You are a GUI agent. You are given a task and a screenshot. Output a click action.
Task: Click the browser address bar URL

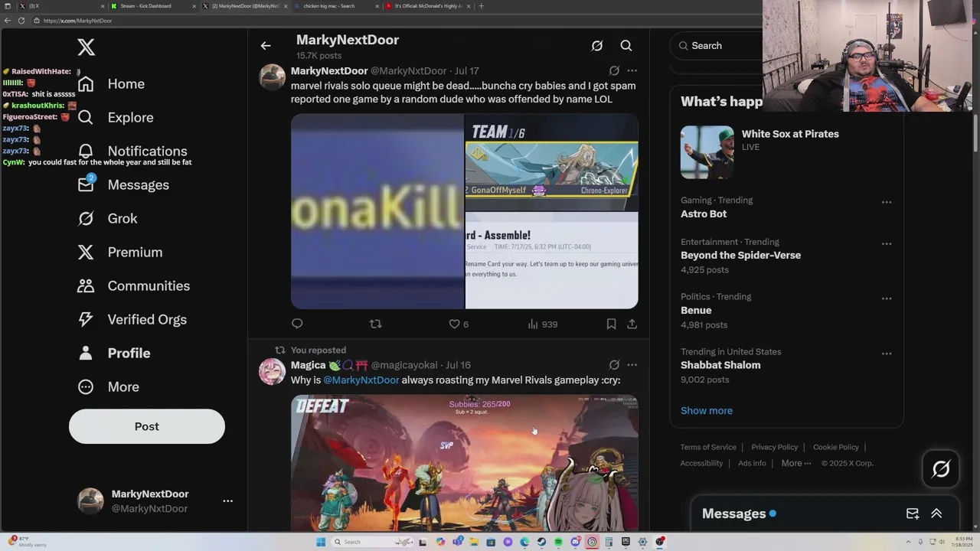click(77, 21)
